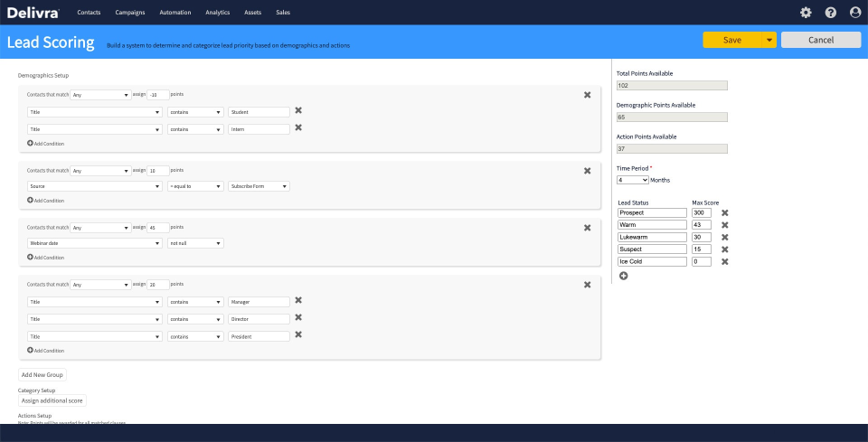Viewport: 868px width, 442px height.
Task: Click the Action Points Available field
Action: click(672, 149)
